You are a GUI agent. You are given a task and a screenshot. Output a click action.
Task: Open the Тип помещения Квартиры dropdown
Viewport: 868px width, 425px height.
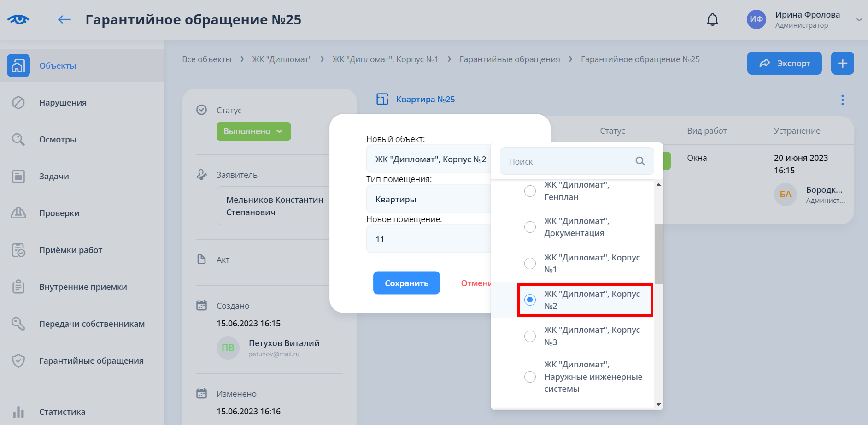click(x=428, y=200)
